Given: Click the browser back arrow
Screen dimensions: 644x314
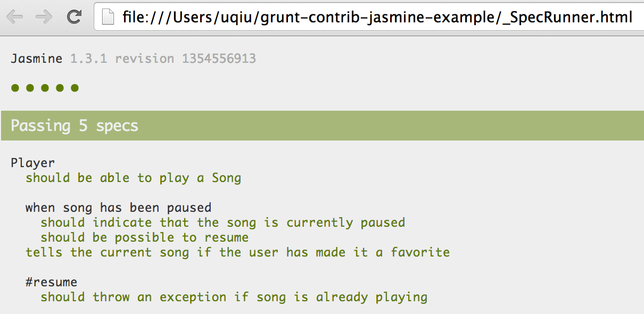Looking at the screenshot, I should point(14,17).
